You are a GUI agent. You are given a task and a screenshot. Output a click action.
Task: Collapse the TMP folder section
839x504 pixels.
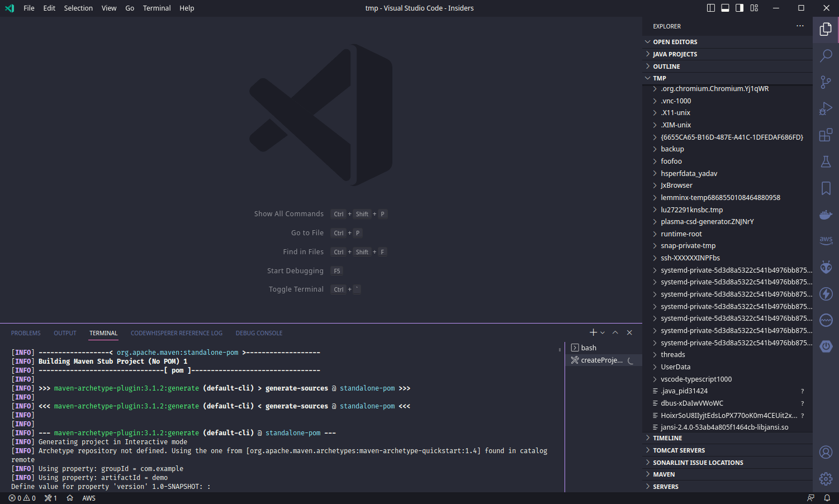(x=728, y=78)
